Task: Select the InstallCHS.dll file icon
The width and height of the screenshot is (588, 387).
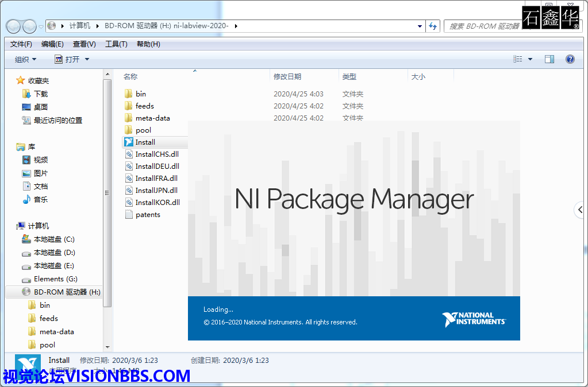Action: (129, 154)
